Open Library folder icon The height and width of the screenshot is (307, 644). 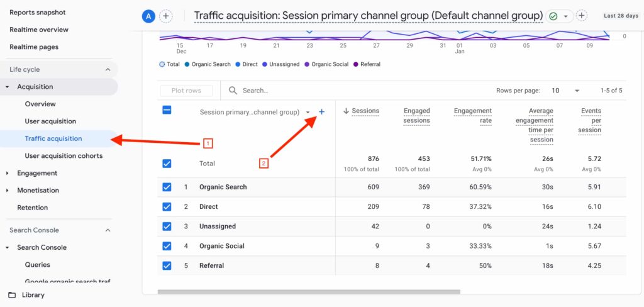tap(13, 294)
